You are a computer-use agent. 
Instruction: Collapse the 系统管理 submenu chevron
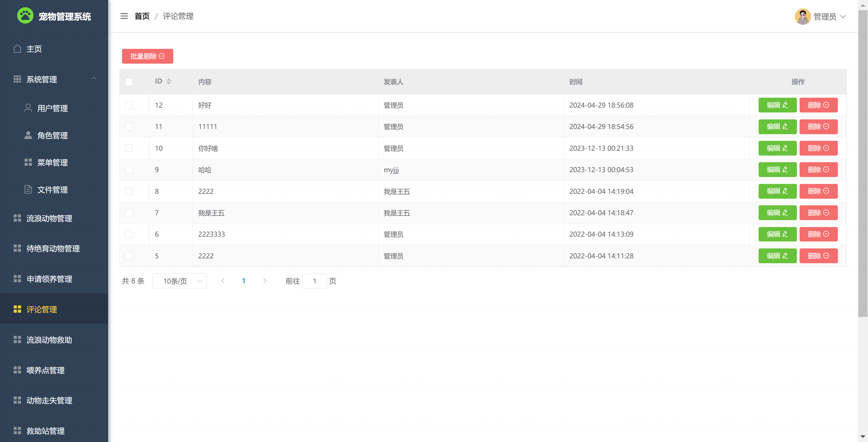coord(94,79)
